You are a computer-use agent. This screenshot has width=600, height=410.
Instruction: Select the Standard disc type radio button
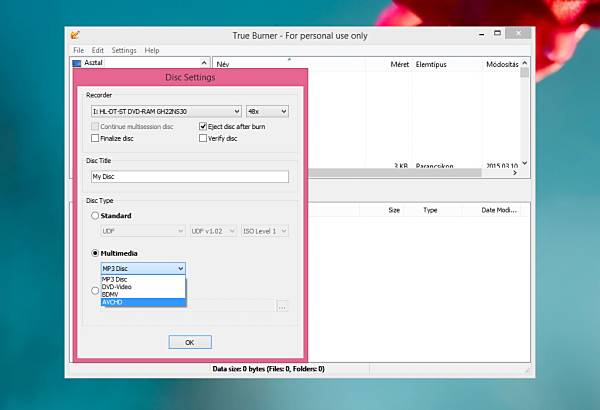[x=95, y=216]
